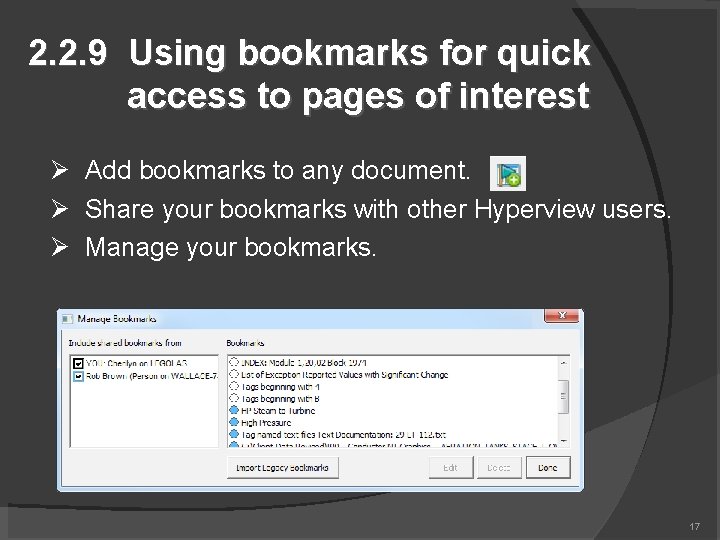This screenshot has height=540, width=720.
Task: Click the slide number 17
Action: click(x=694, y=526)
